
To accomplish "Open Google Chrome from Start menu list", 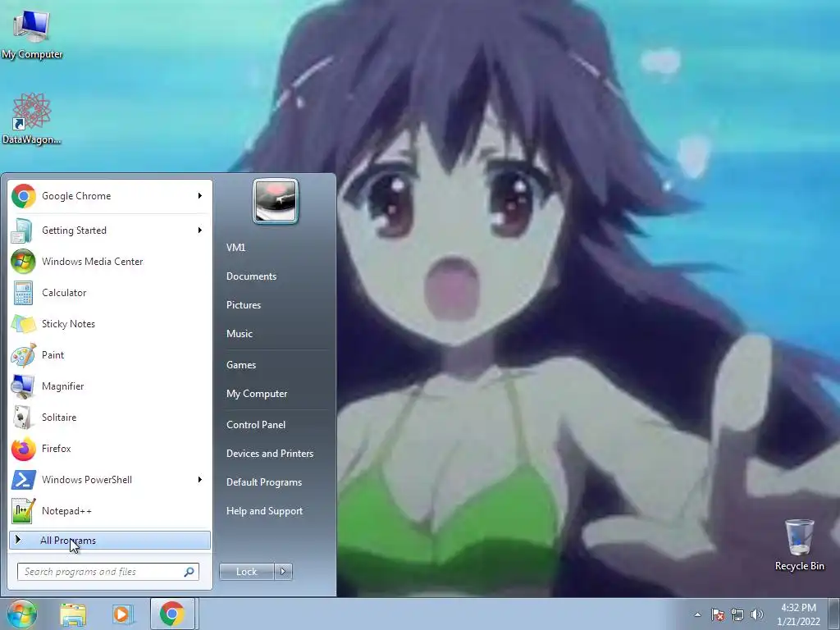I will click(x=110, y=196).
